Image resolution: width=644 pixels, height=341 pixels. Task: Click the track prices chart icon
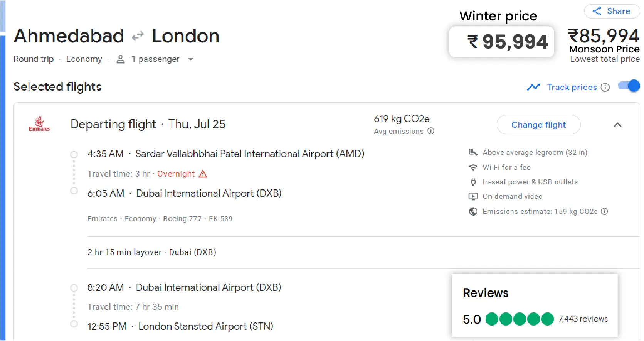(x=534, y=87)
